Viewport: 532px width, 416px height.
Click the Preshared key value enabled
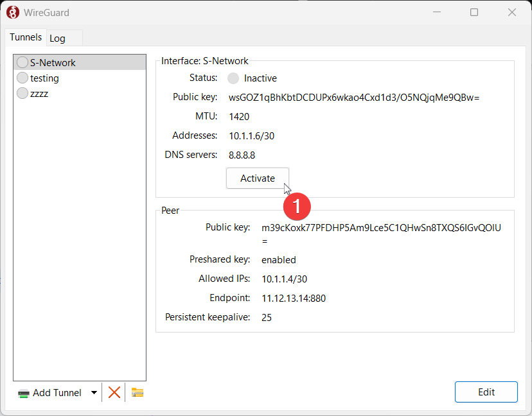[x=279, y=260]
